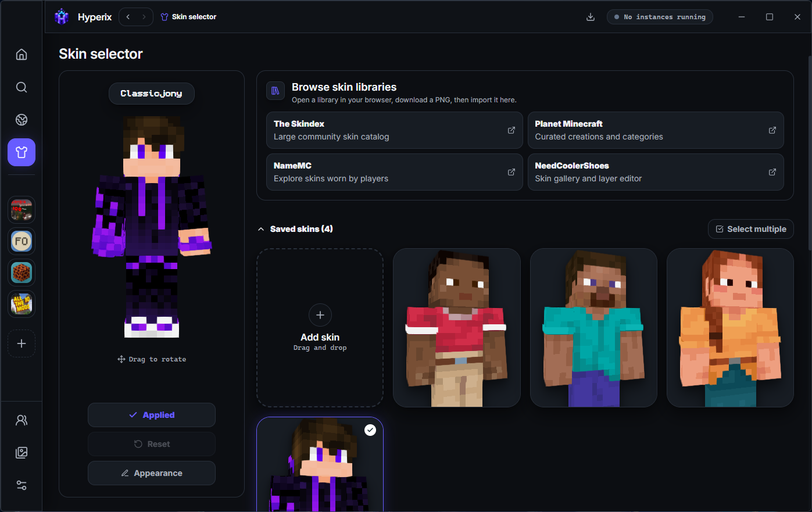
Task: Maximize the Hyperix window
Action: 770,17
